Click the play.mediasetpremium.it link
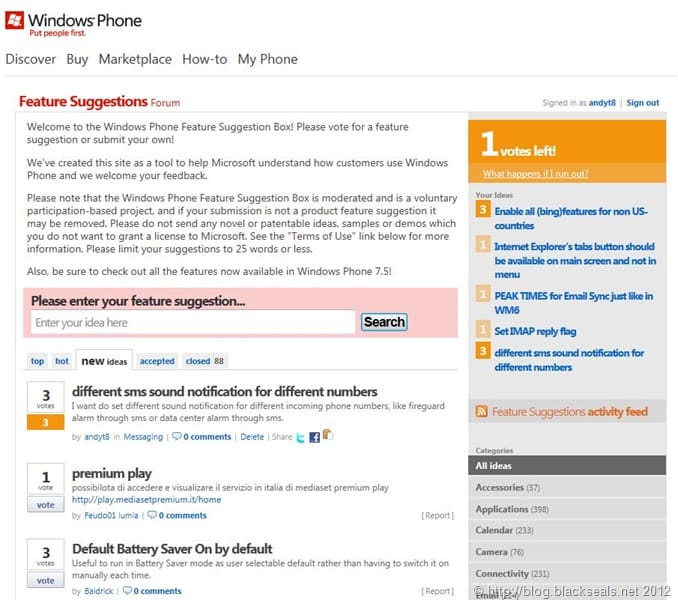Screen dimensions: 678x600 (x=146, y=500)
